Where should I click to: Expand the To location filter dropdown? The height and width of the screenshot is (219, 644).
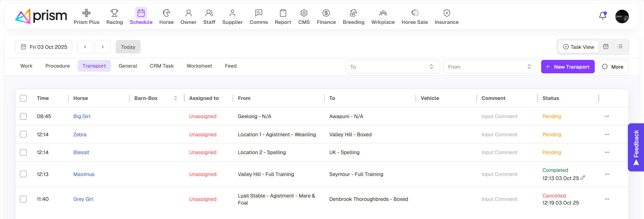(392, 67)
